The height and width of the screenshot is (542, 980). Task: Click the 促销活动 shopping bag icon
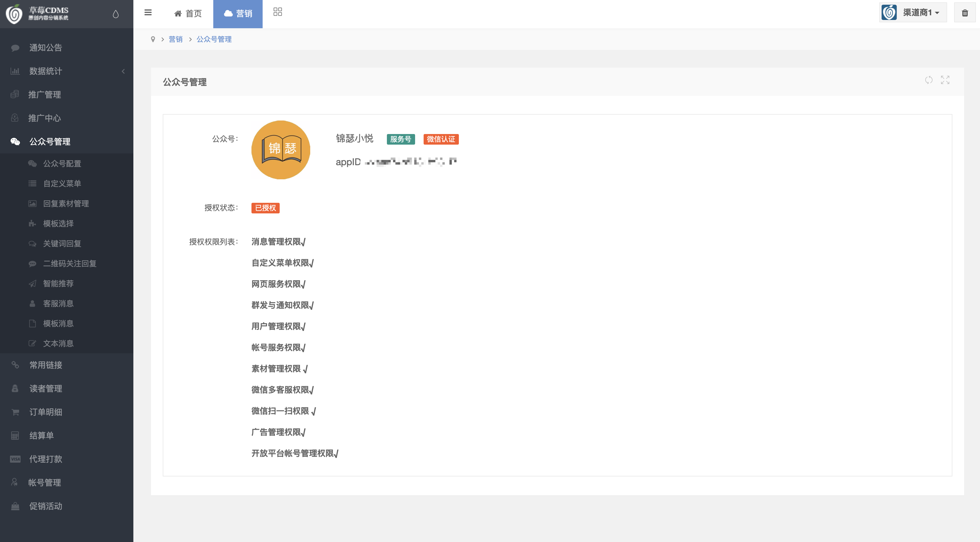(x=15, y=506)
